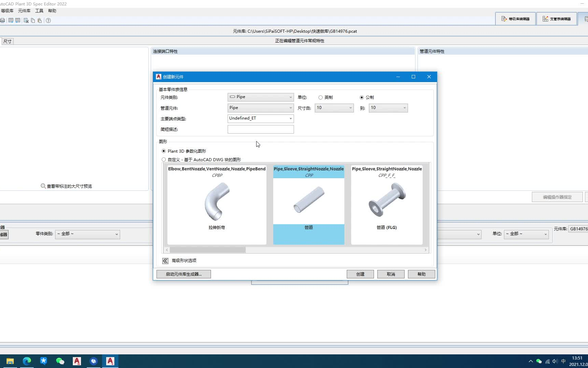Click the cut rows scissors icon

(x=26, y=20)
